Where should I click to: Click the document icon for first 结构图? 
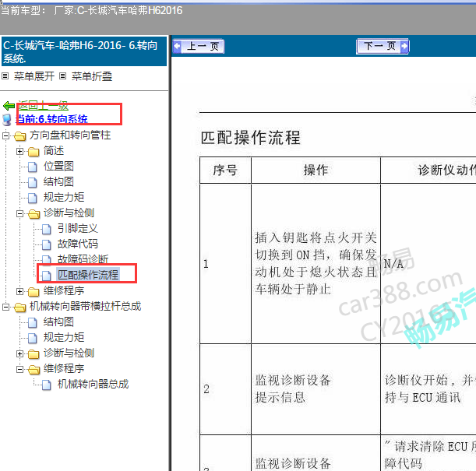(33, 182)
